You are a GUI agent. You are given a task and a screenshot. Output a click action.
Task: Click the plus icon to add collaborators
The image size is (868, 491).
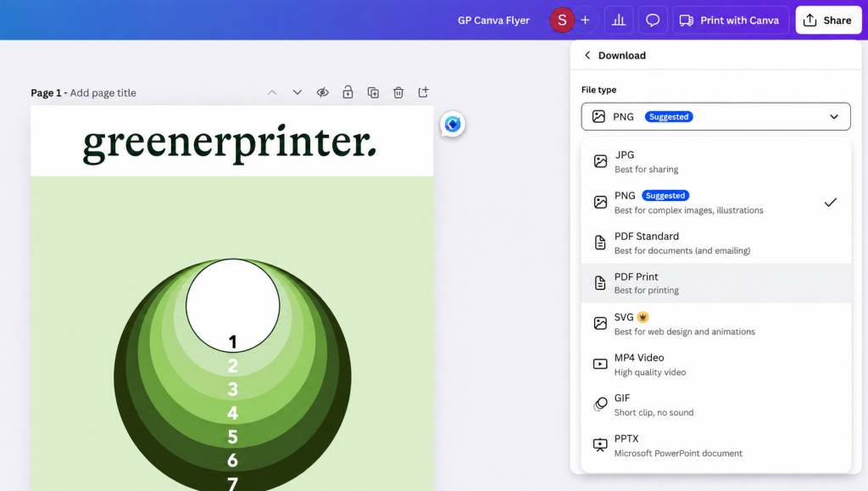tap(585, 20)
